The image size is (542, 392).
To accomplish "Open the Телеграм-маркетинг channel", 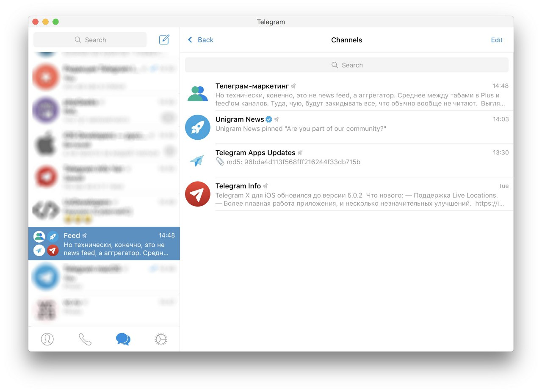I will [x=347, y=94].
